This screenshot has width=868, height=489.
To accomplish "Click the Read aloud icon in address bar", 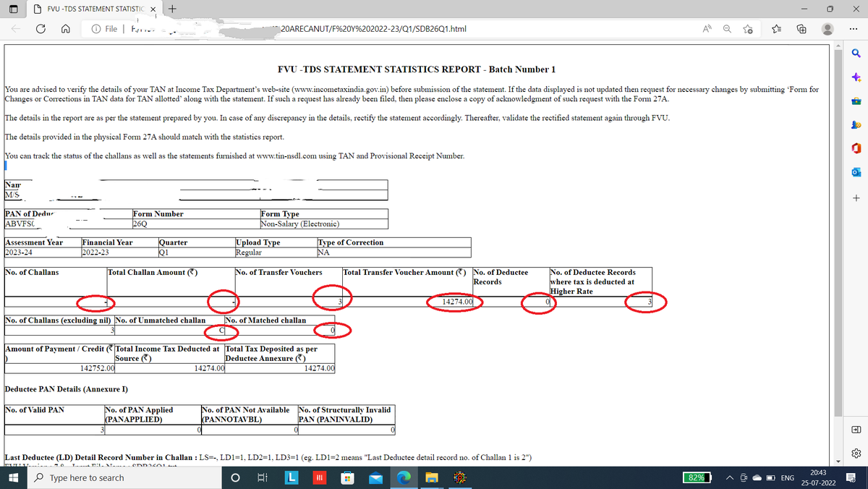I will point(707,29).
